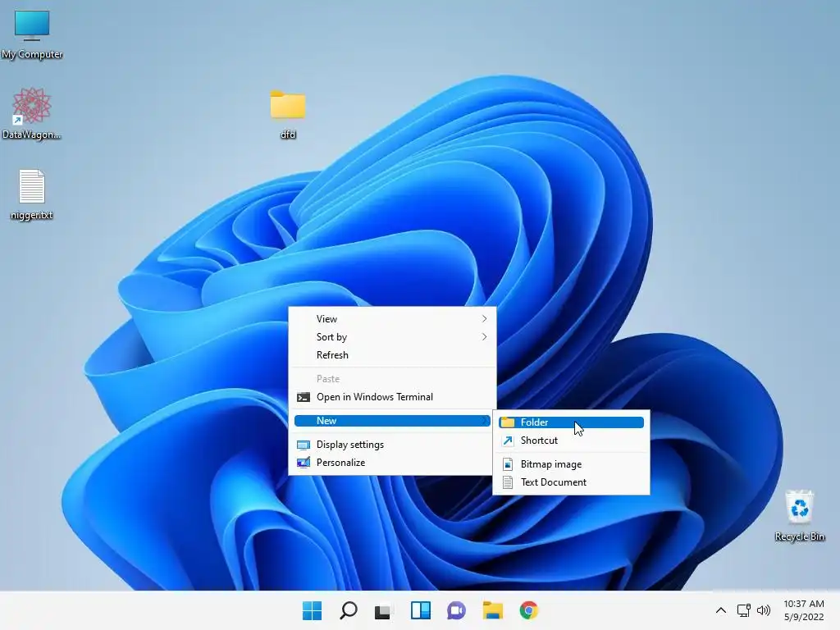Open the volume speaker tray icon

click(x=764, y=610)
